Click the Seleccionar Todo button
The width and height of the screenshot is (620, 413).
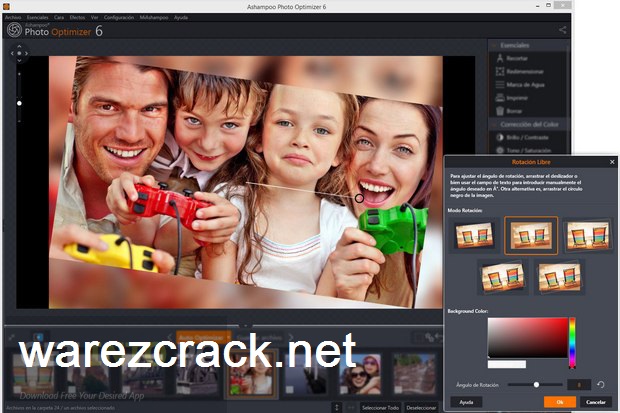pos(380,407)
